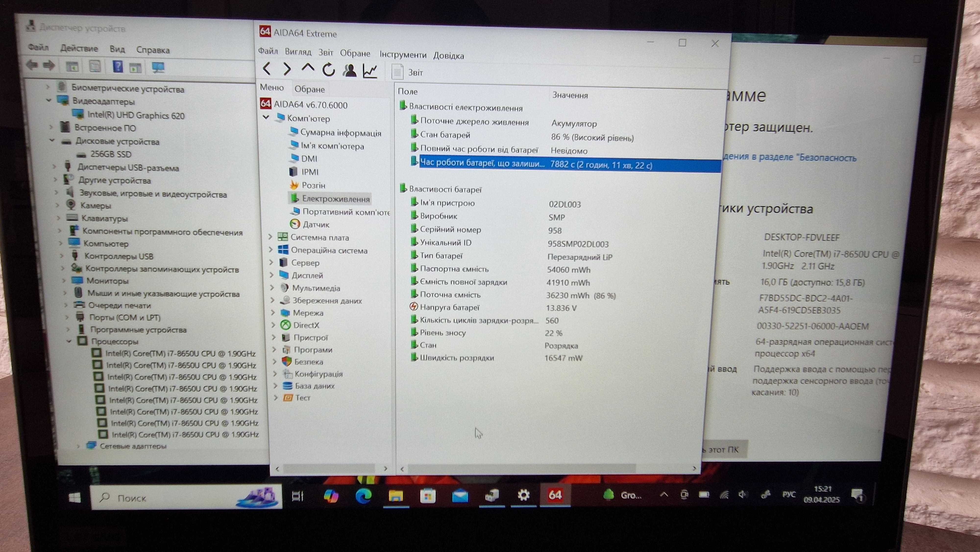Open Microsoft Edge from the taskbar
980x552 pixels.
point(363,496)
